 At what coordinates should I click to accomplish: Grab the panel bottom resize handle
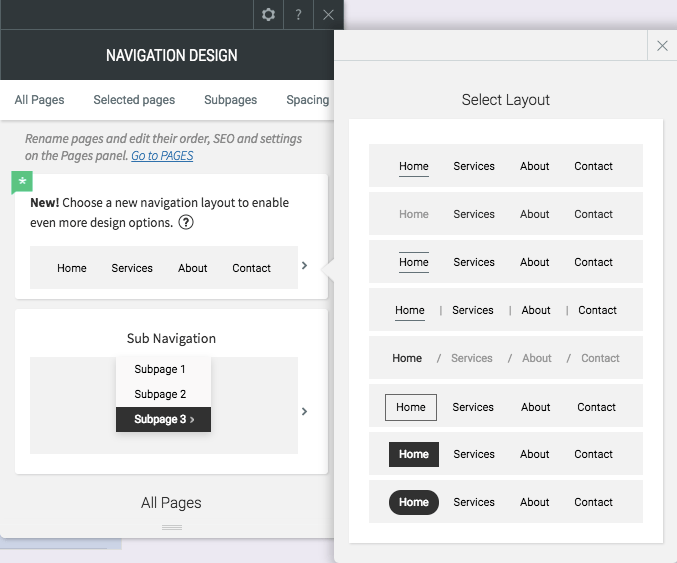[172, 528]
